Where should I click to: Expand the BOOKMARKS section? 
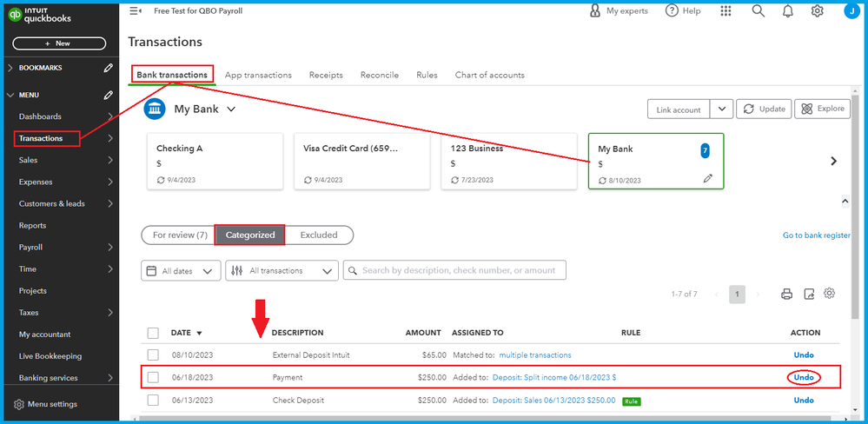coord(10,68)
